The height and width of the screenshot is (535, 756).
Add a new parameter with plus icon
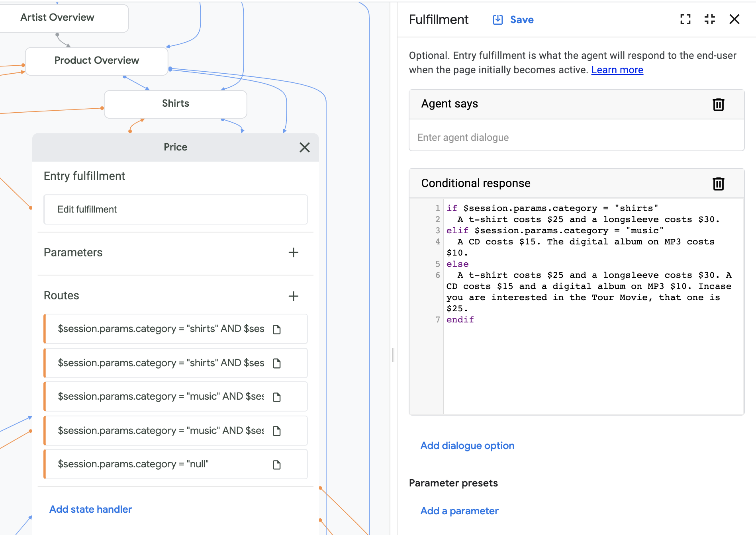(293, 252)
